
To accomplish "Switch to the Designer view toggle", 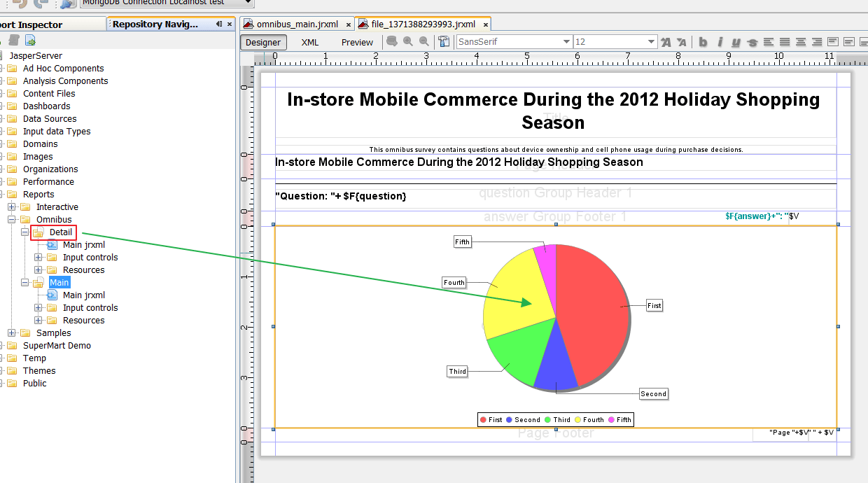I will (263, 42).
